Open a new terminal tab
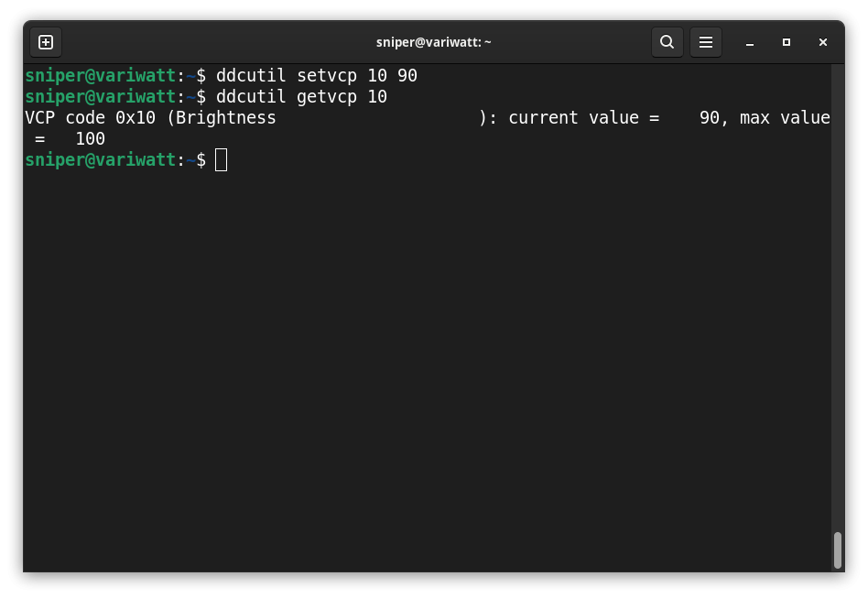 click(46, 42)
